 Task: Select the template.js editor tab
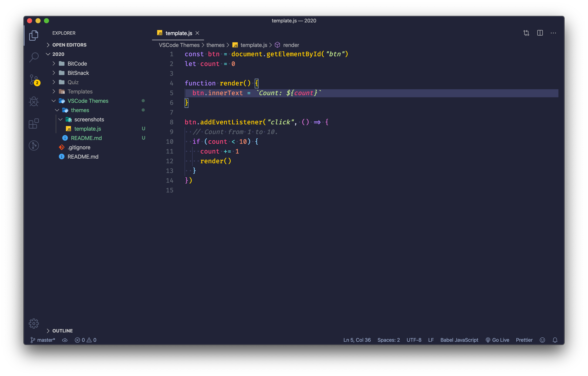(x=178, y=33)
